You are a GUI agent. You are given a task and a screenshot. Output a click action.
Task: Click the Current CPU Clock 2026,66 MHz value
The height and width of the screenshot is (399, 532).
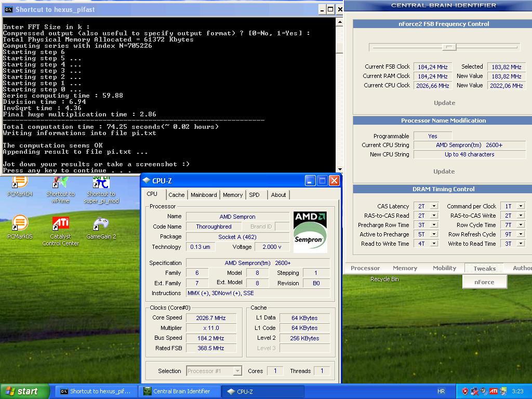click(433, 86)
